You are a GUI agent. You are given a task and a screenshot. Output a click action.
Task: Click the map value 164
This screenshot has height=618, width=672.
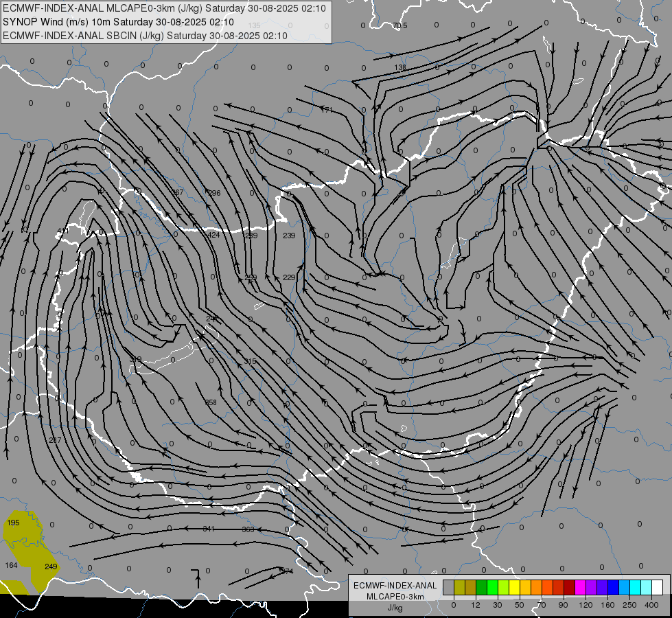click(x=11, y=565)
